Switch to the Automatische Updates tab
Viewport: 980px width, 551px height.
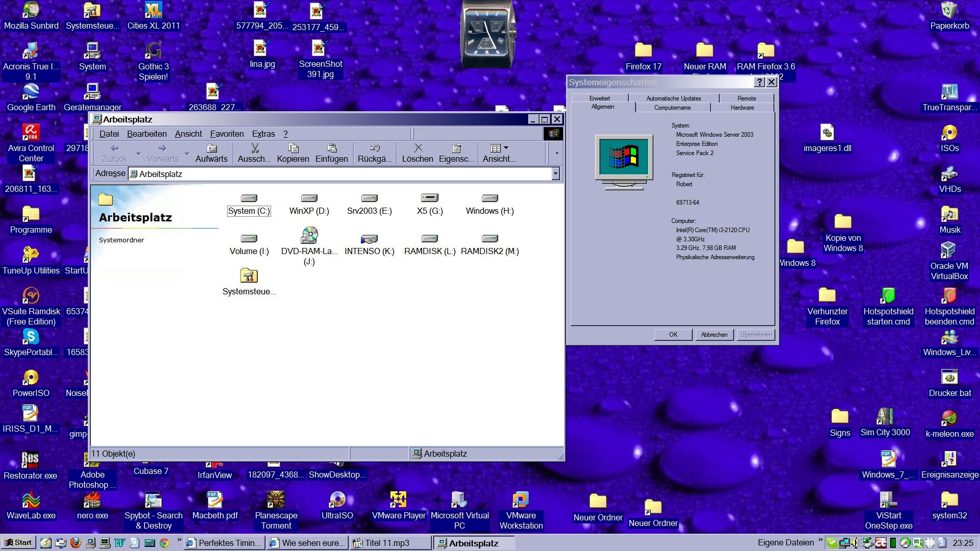[x=673, y=98]
